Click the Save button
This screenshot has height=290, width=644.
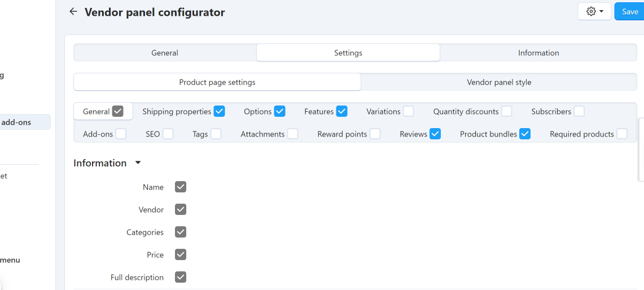pos(630,11)
